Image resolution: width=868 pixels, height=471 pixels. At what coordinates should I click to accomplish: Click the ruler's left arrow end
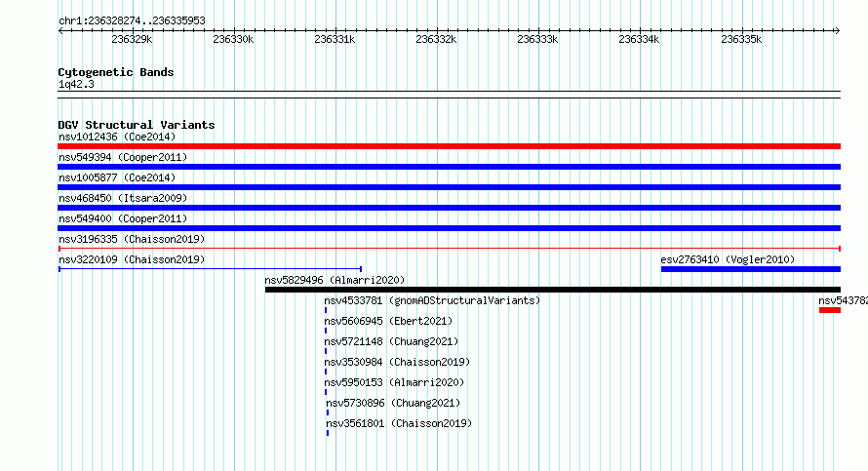[60, 31]
